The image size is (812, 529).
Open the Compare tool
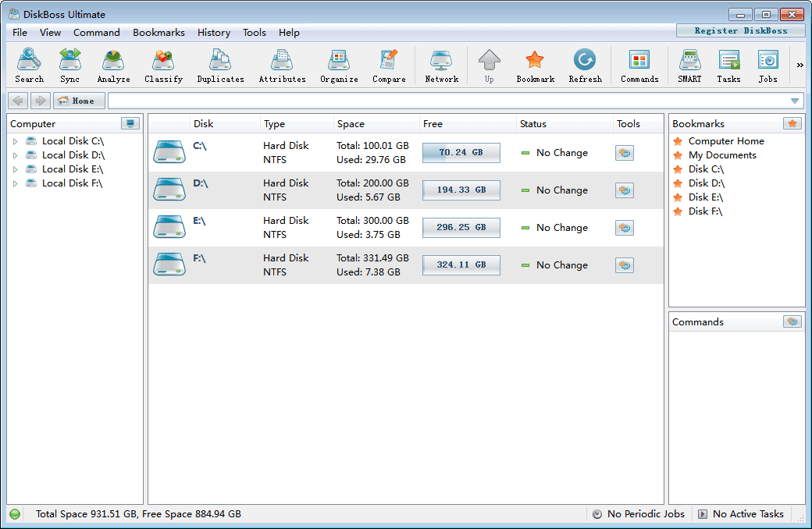(x=389, y=66)
